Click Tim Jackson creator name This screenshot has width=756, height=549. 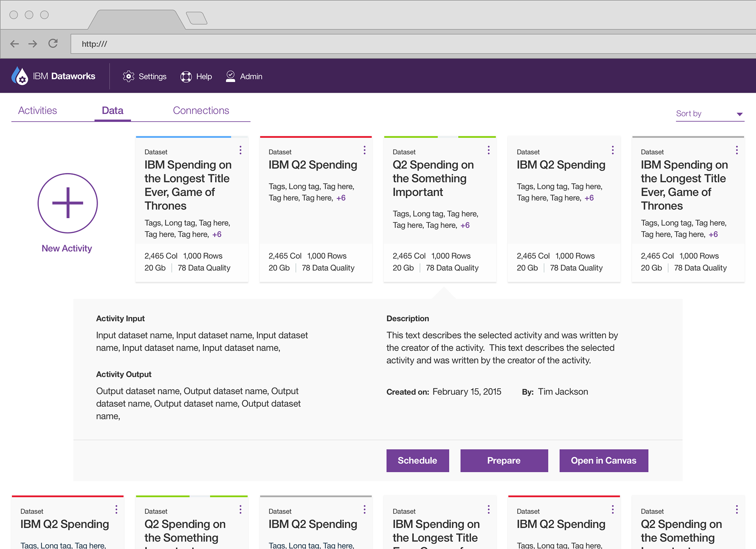pyautogui.click(x=563, y=392)
